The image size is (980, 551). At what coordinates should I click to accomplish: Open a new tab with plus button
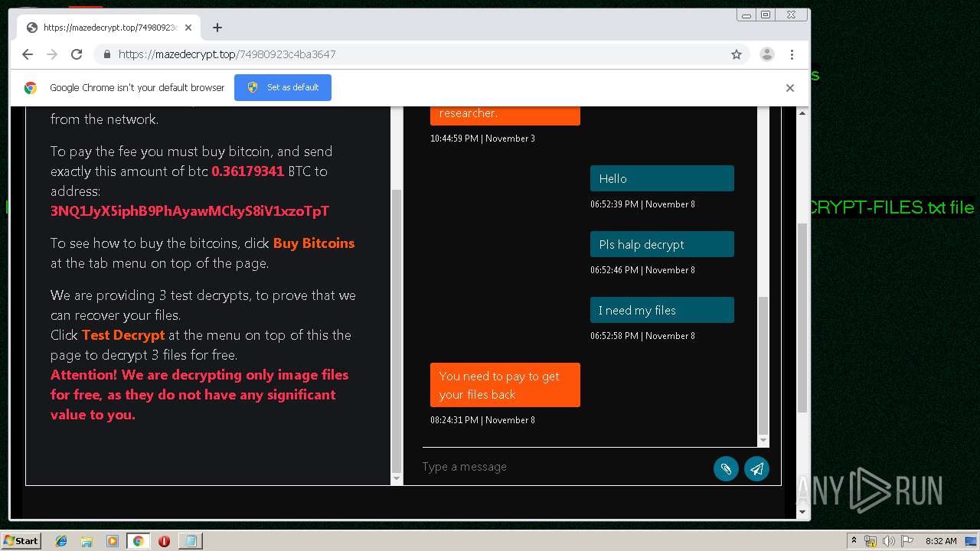(217, 28)
